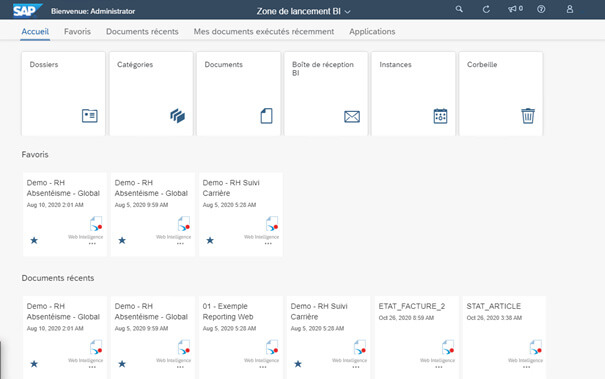Open more options on Favoris RH Suivi Carrière card
The image size is (605, 379).
pos(268,244)
